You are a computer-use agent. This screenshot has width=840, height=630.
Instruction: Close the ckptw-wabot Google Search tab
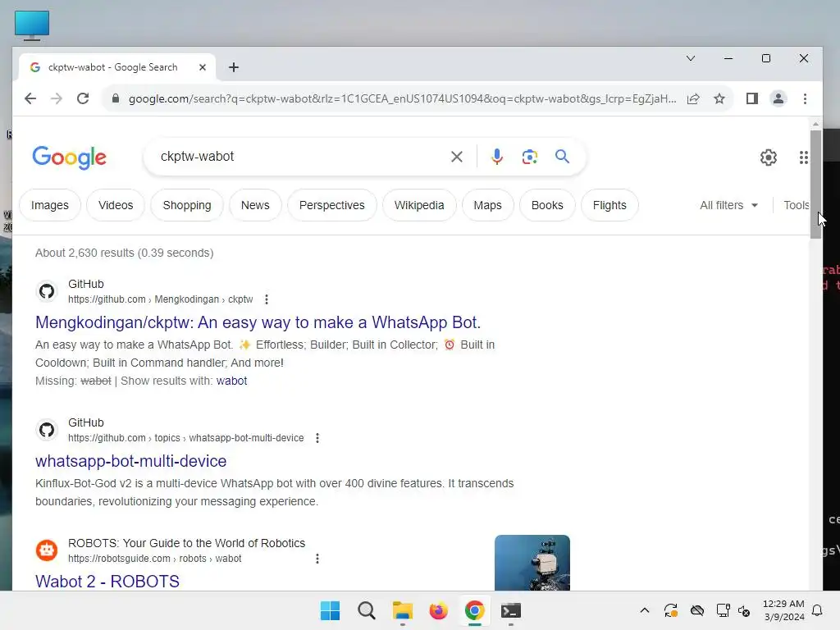pos(203,67)
